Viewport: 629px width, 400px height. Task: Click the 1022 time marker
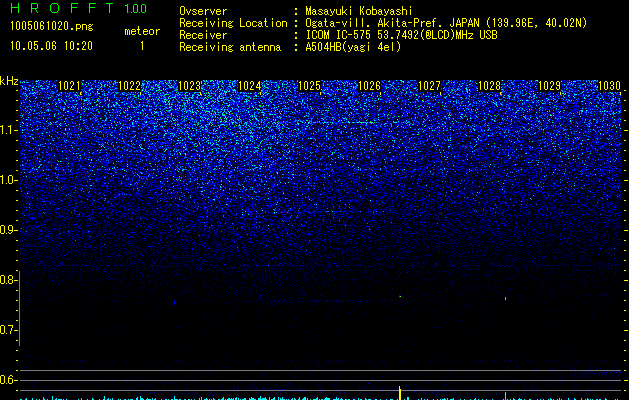[x=130, y=86]
